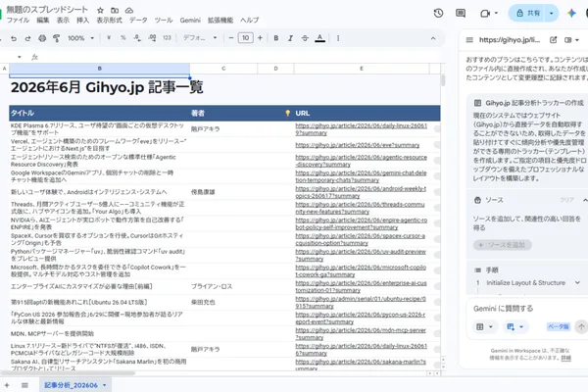The width and height of the screenshot is (588, 392).
Task: Open the Gemini menu in the menu bar
Action: pos(190,21)
